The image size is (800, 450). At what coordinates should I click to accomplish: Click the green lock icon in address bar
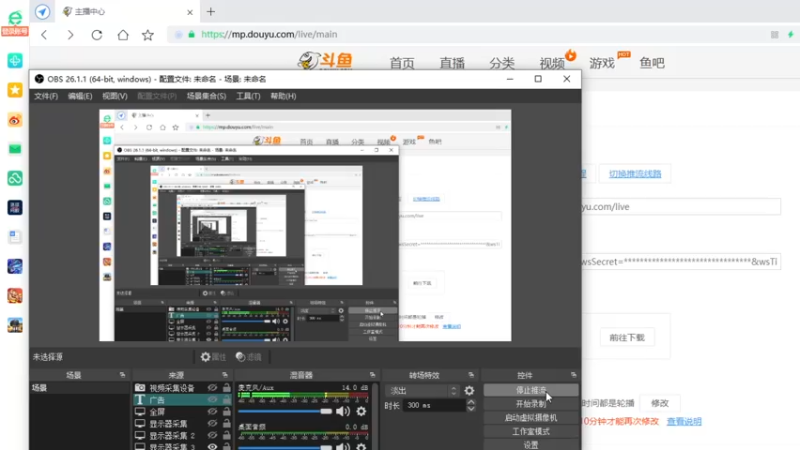pyautogui.click(x=192, y=35)
